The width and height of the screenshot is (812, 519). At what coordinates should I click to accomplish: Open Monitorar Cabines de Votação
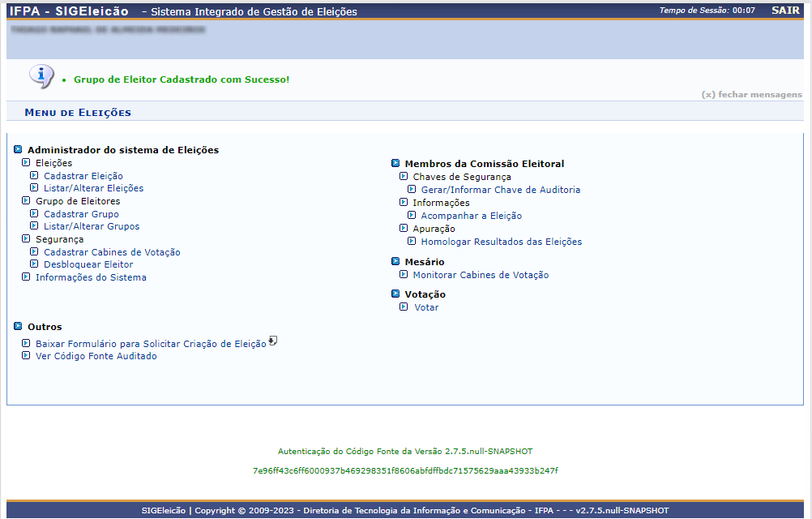point(481,275)
